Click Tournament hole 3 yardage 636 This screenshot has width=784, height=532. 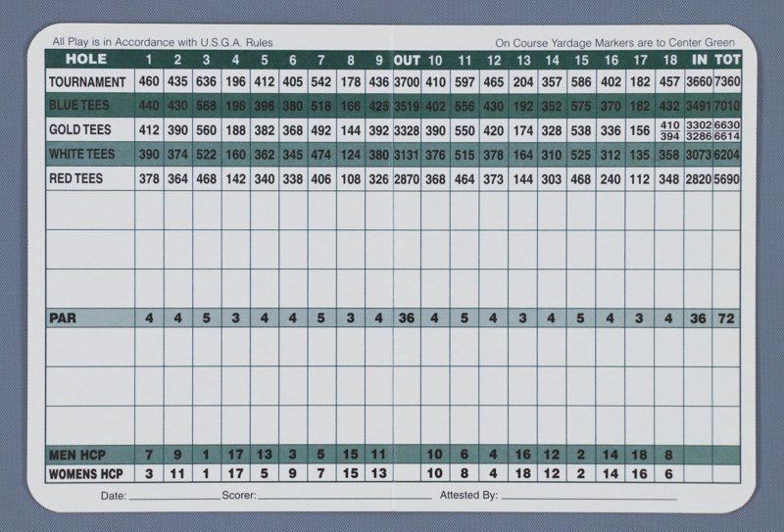206,81
